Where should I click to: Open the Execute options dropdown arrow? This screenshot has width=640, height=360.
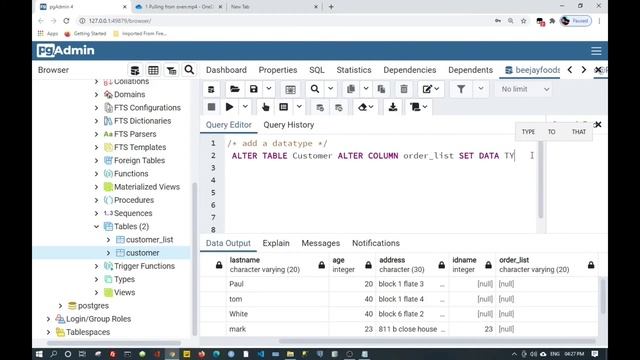pos(245,107)
